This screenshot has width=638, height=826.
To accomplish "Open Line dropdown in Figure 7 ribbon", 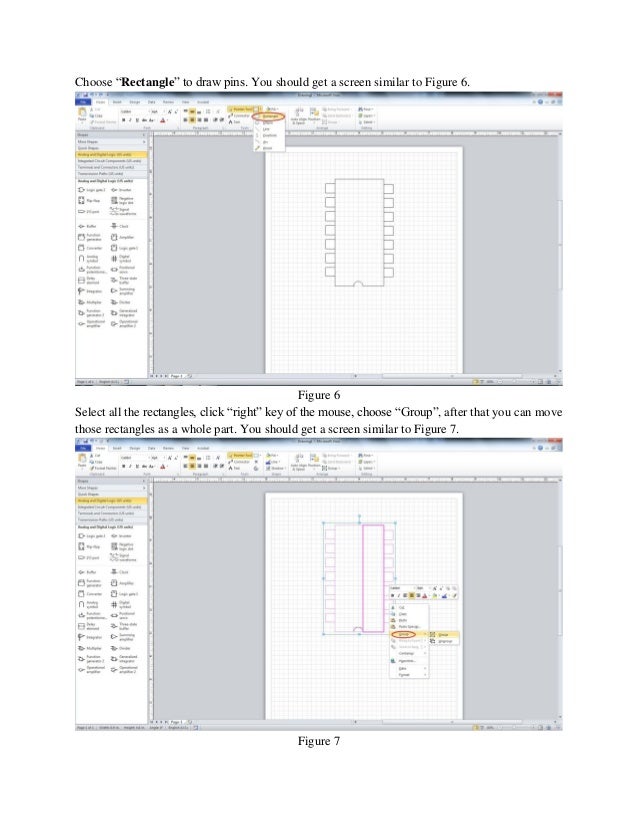I will click(x=272, y=461).
